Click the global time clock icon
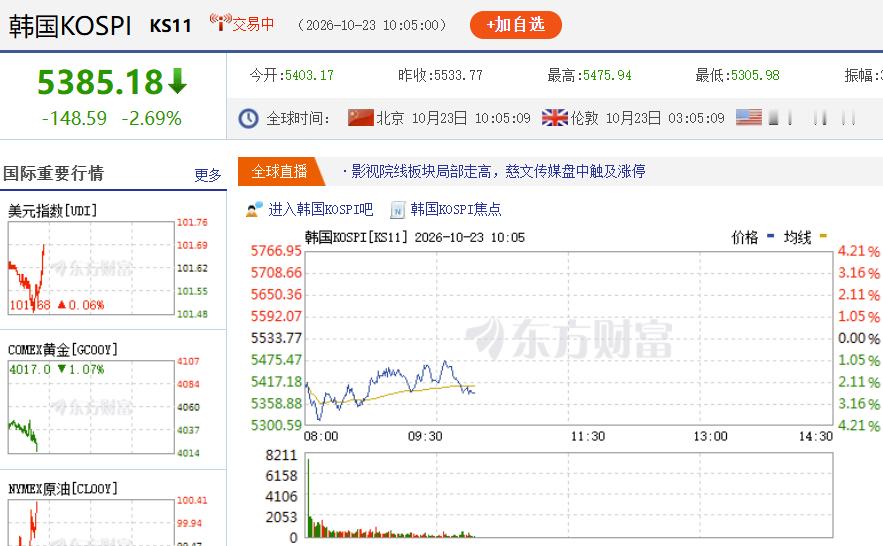The image size is (883, 546). pos(248,118)
